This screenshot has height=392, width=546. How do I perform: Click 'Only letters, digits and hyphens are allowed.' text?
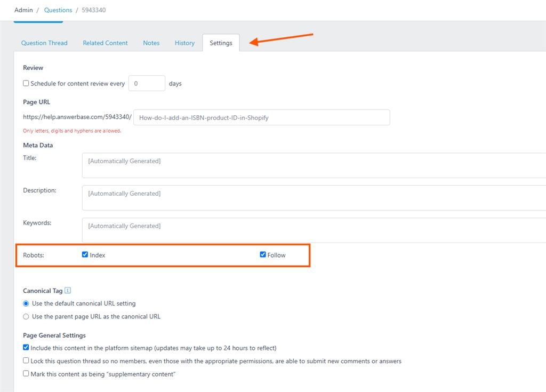[x=72, y=131]
